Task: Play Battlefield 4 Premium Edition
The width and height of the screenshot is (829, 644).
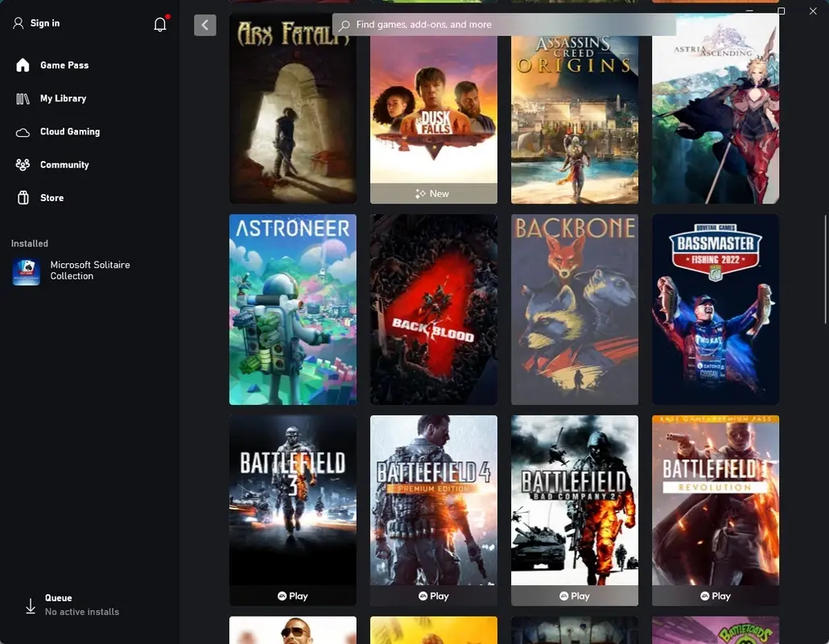Action: [433, 596]
